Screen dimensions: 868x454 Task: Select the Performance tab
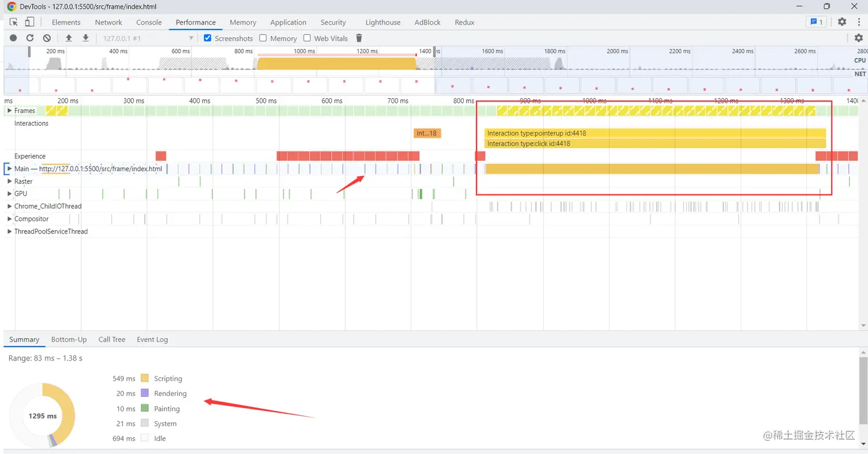click(x=196, y=22)
